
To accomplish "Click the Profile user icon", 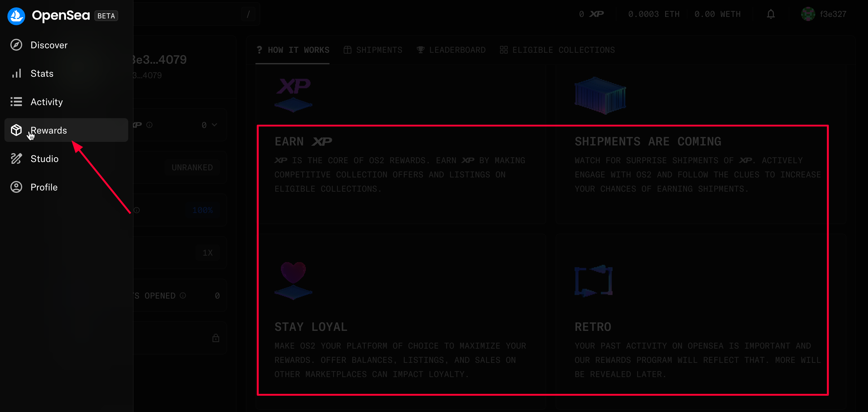I will click(16, 187).
